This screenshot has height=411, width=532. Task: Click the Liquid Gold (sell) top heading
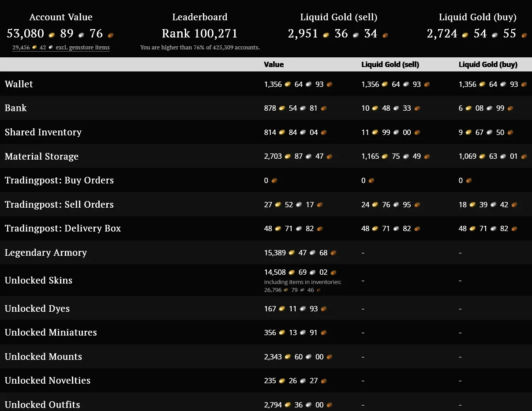pyautogui.click(x=339, y=17)
